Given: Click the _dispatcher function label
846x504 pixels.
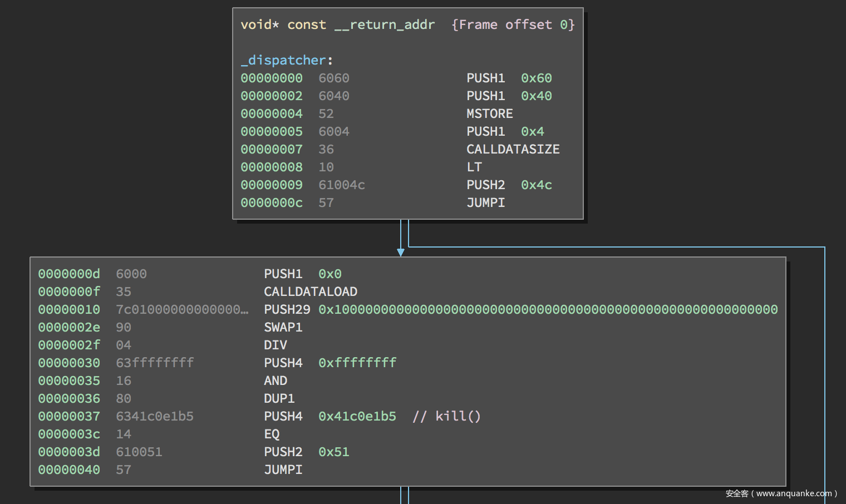Looking at the screenshot, I should click(283, 60).
